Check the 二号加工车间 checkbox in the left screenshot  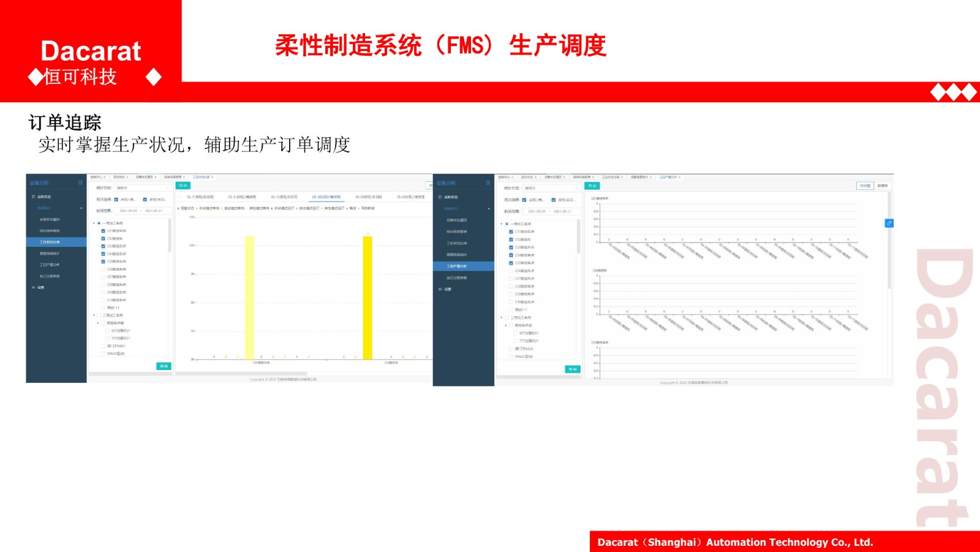tap(99, 316)
